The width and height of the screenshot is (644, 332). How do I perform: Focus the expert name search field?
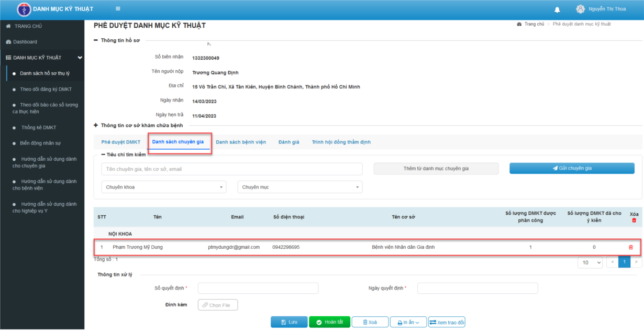pyautogui.click(x=232, y=169)
